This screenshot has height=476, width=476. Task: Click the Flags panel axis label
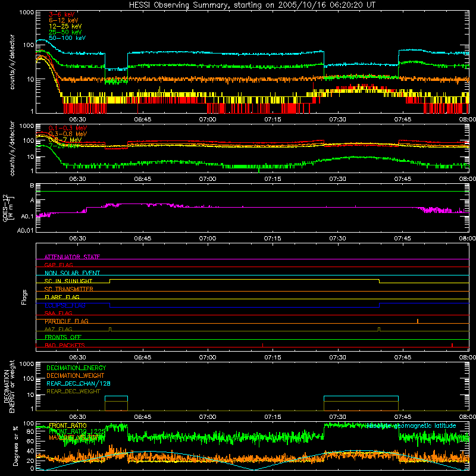[x=24, y=297]
